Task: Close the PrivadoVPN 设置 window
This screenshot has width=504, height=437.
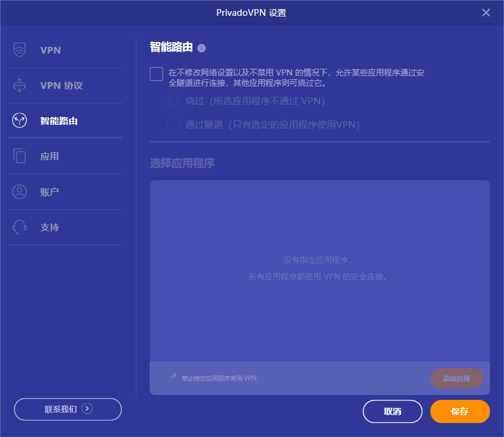Action: pos(486,13)
